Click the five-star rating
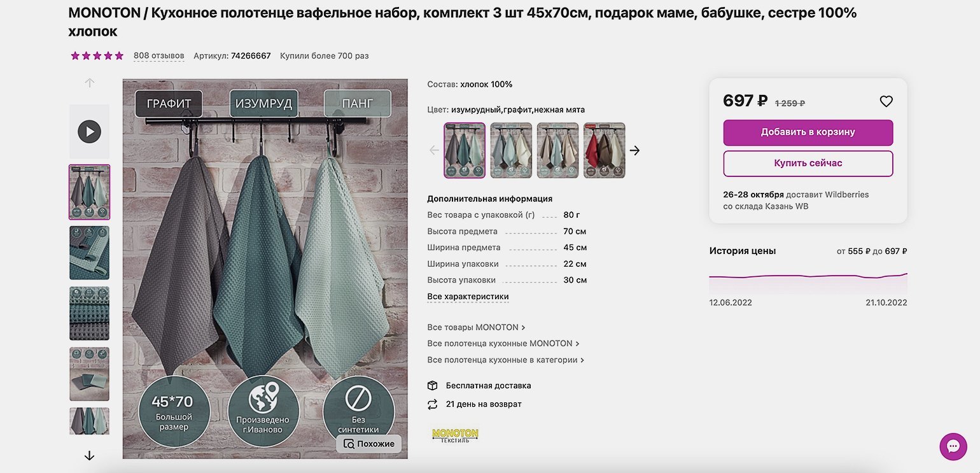This screenshot has width=980, height=473. [x=97, y=55]
